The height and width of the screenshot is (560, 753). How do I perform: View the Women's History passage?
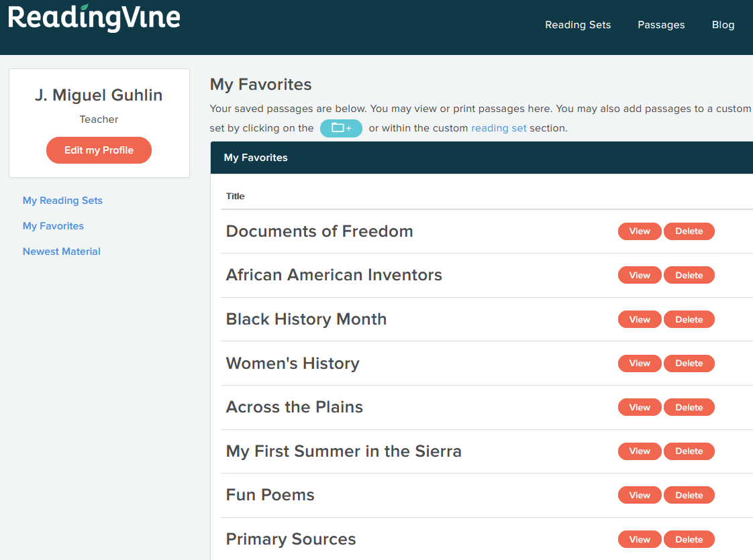click(640, 363)
